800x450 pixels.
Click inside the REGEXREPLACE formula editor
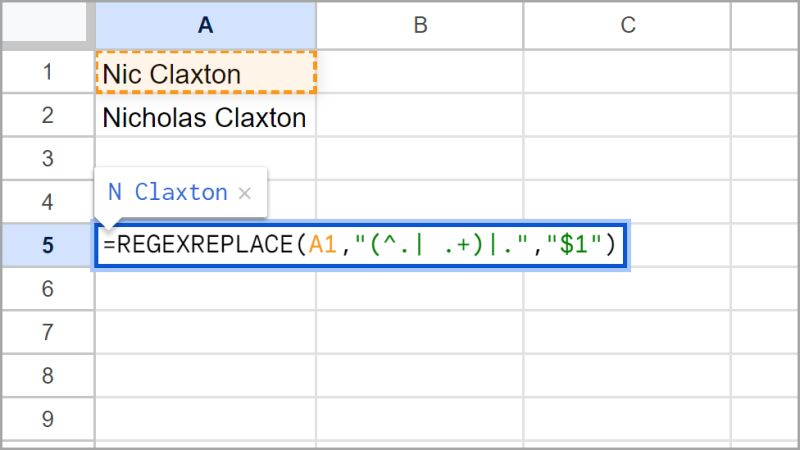pyautogui.click(x=360, y=245)
